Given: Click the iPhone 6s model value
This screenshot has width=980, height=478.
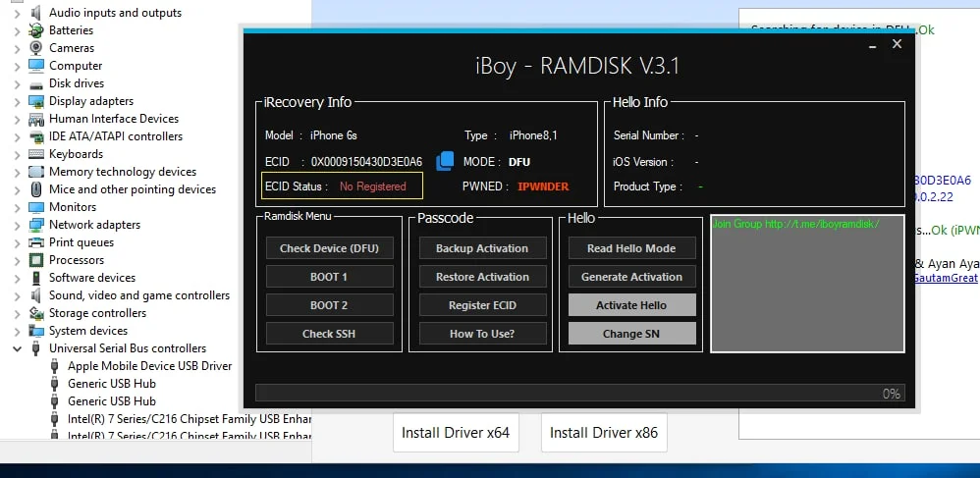Looking at the screenshot, I should point(334,135).
